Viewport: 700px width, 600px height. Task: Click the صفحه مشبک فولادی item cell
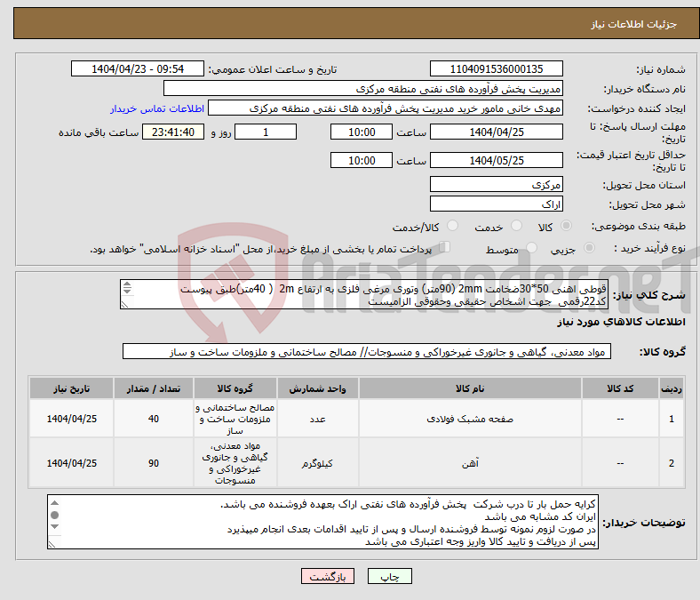[x=470, y=419]
